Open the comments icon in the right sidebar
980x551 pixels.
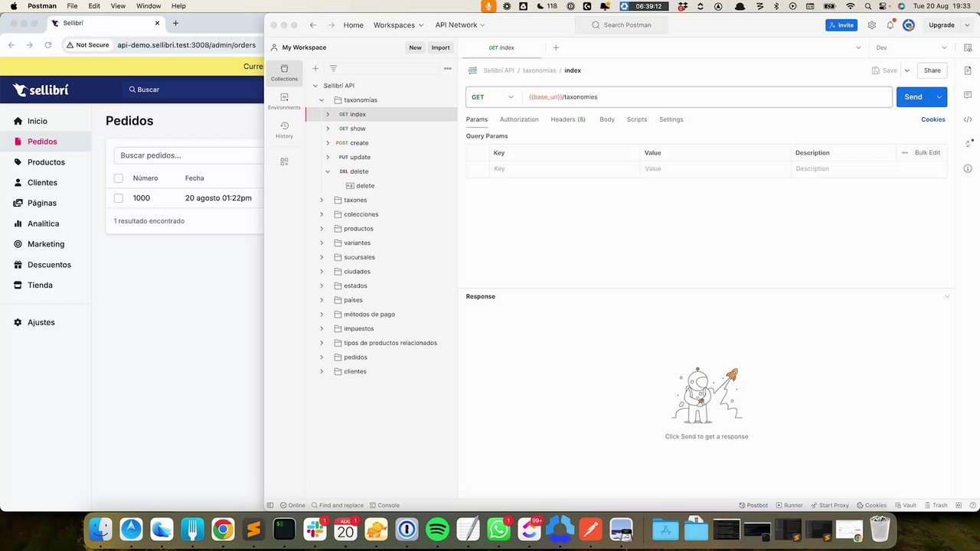coord(968,95)
